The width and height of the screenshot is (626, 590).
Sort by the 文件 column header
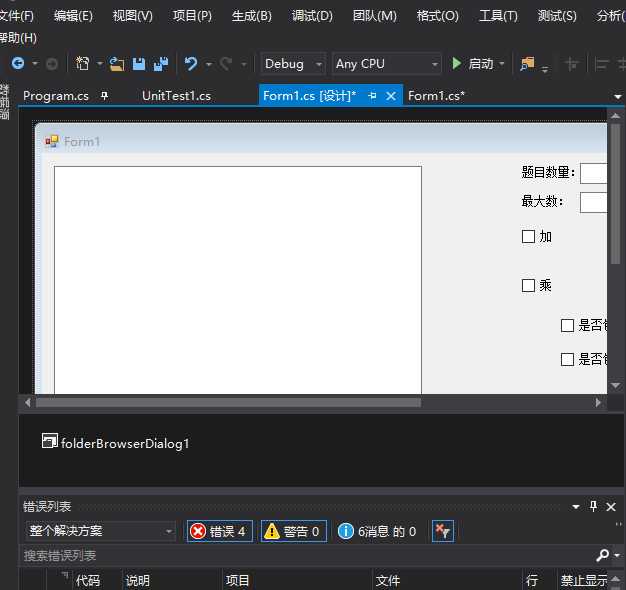click(x=387, y=580)
